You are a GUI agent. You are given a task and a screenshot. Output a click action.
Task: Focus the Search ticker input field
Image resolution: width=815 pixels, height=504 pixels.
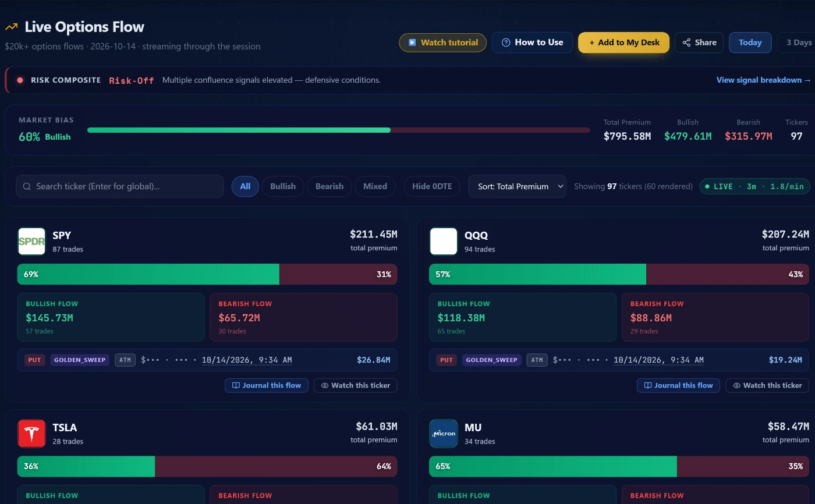[x=120, y=186]
